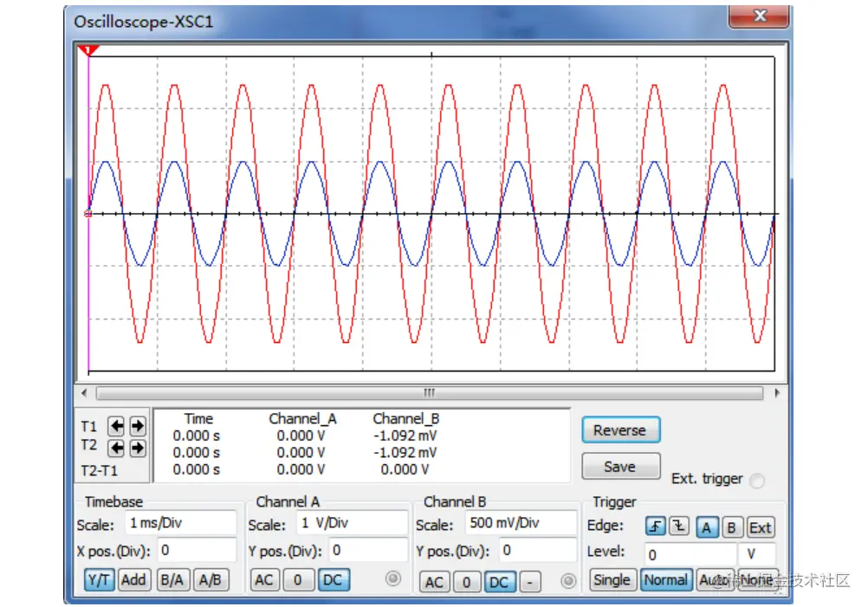Move cursor T2 right with arrow
868x607 pixels.
(138, 448)
